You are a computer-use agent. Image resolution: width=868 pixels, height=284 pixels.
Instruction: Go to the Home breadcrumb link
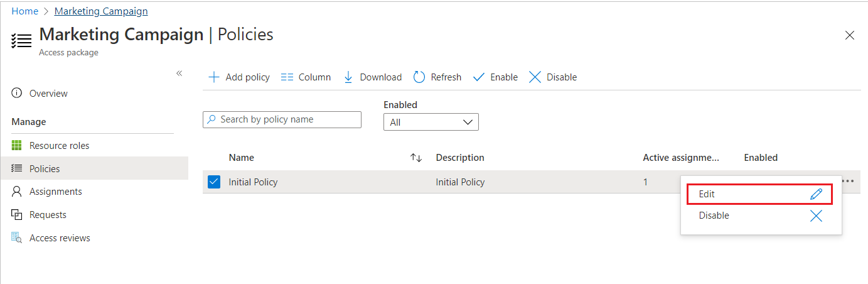[x=25, y=11]
